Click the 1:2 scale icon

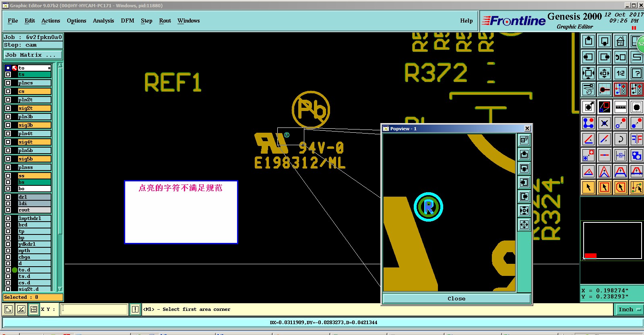coord(621,73)
